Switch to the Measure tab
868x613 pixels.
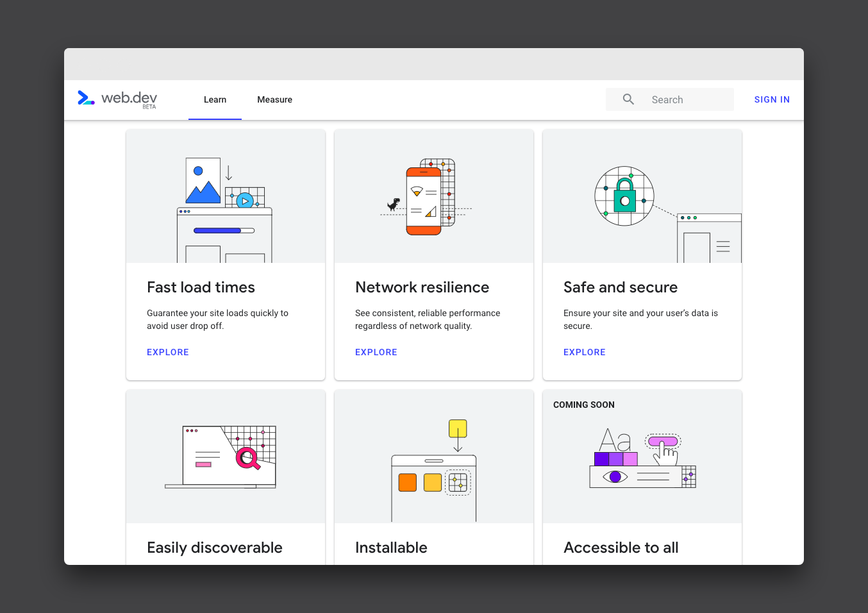pos(274,99)
